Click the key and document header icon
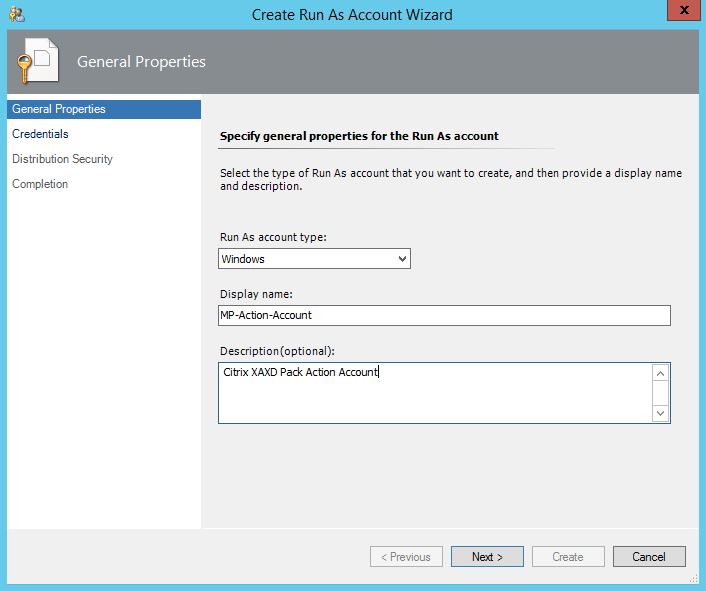706x591 pixels. point(35,64)
